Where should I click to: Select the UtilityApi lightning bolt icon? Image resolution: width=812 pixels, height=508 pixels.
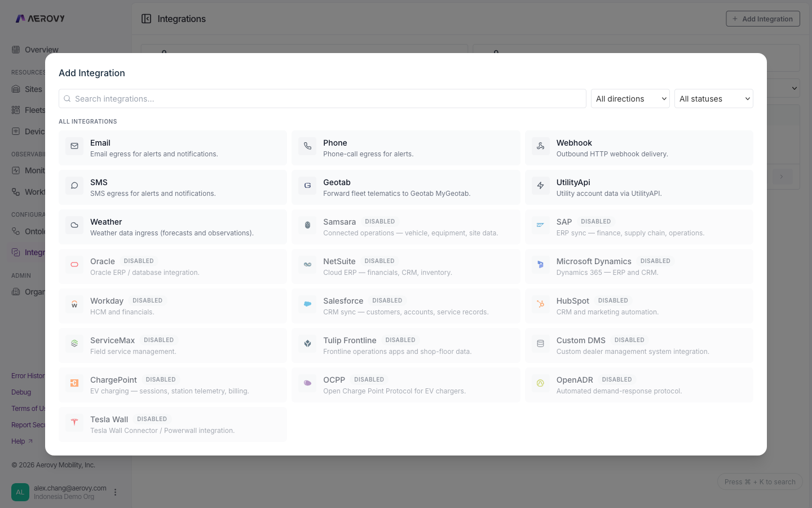(540, 186)
